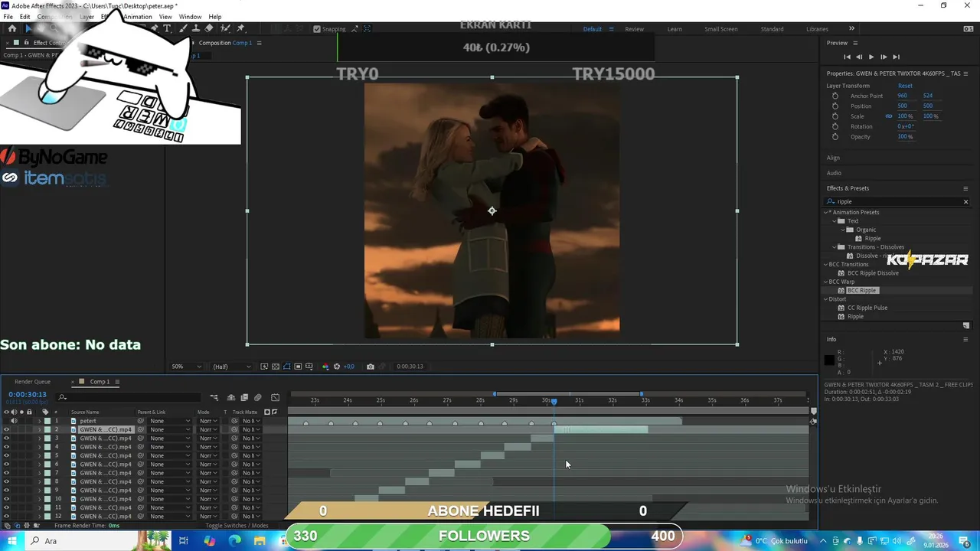Open the Composition mini-flowchart icon in timeline
980x551 pixels.
pyautogui.click(x=214, y=397)
